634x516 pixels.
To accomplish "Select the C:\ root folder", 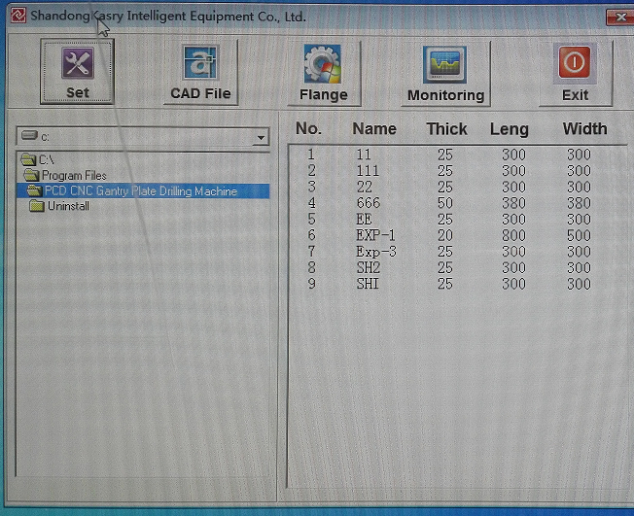I will tap(46, 160).
